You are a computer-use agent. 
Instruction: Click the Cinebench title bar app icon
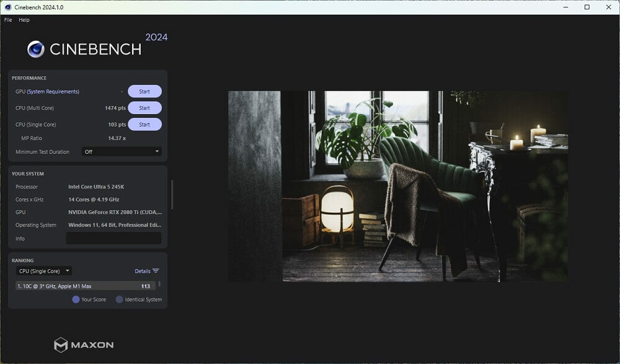[8, 7]
